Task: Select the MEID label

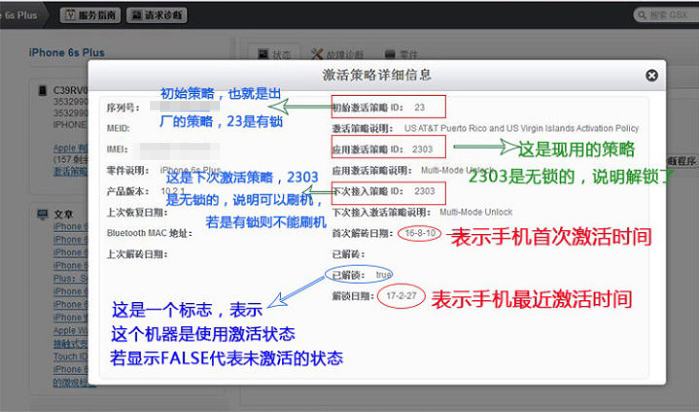Action: pyautogui.click(x=118, y=128)
